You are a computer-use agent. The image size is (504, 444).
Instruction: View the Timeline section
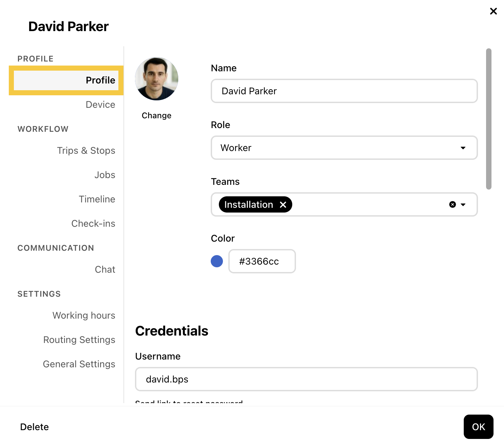(x=97, y=199)
